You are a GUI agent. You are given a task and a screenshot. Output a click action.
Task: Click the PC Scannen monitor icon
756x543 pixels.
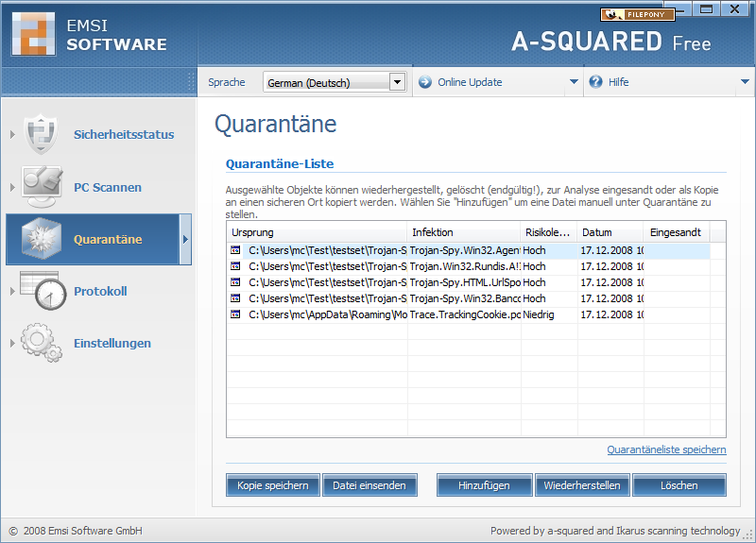coord(43,187)
